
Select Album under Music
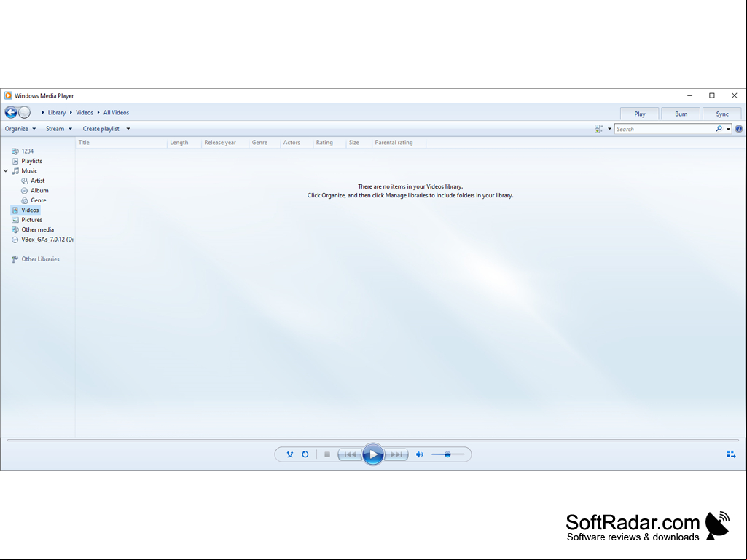click(x=35, y=191)
